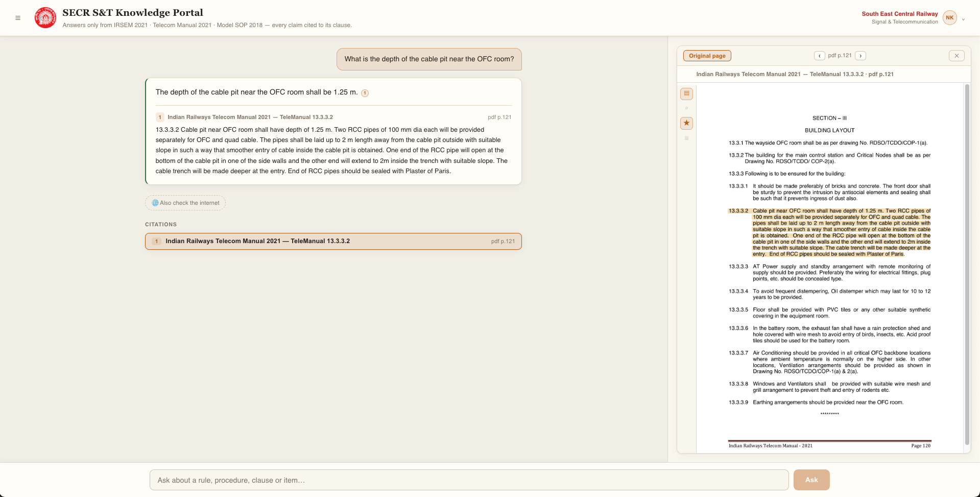Open the TeleManual 13.3.3.2 citation row
980x497 pixels.
point(333,241)
